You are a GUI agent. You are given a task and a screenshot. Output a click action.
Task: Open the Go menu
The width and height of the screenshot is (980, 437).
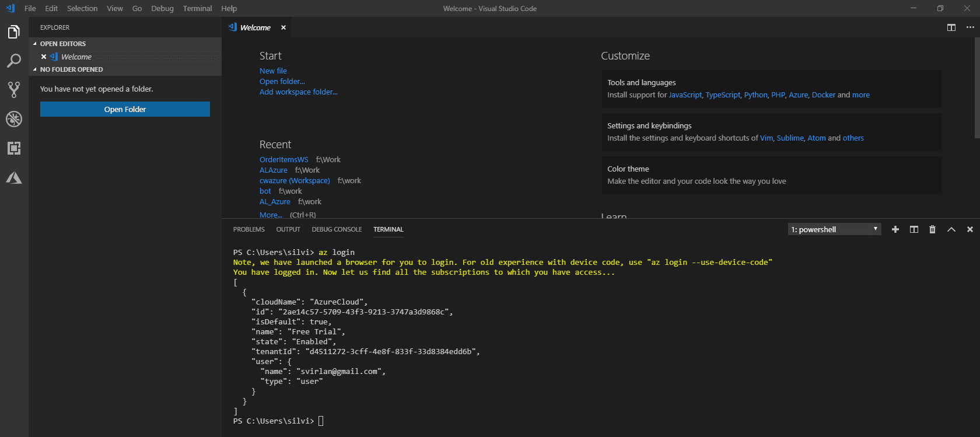coord(137,8)
